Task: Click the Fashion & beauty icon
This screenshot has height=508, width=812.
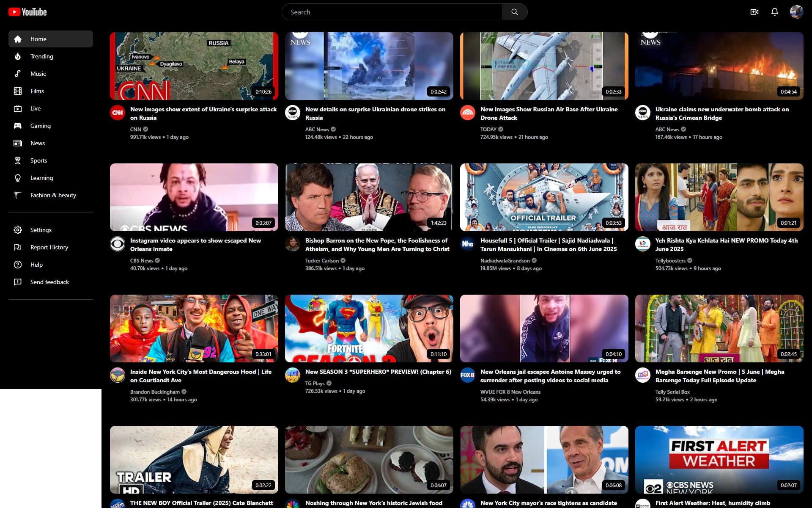Action: click(18, 195)
